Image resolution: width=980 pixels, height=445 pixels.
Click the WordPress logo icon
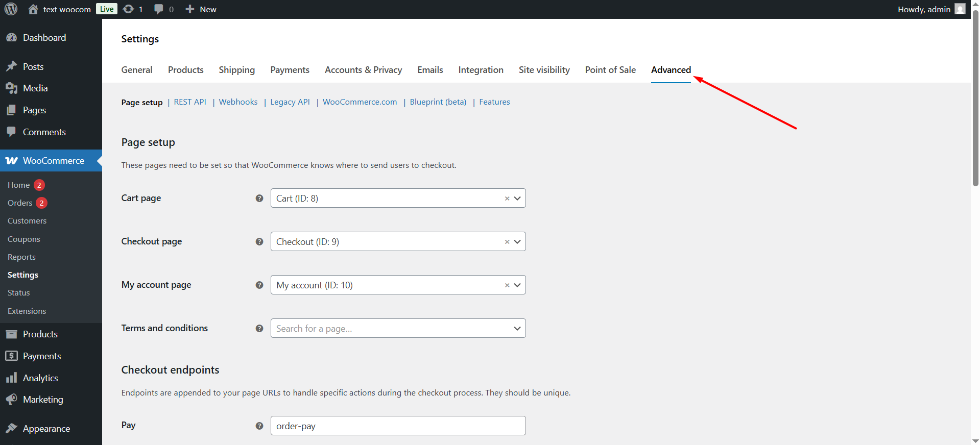tap(11, 9)
